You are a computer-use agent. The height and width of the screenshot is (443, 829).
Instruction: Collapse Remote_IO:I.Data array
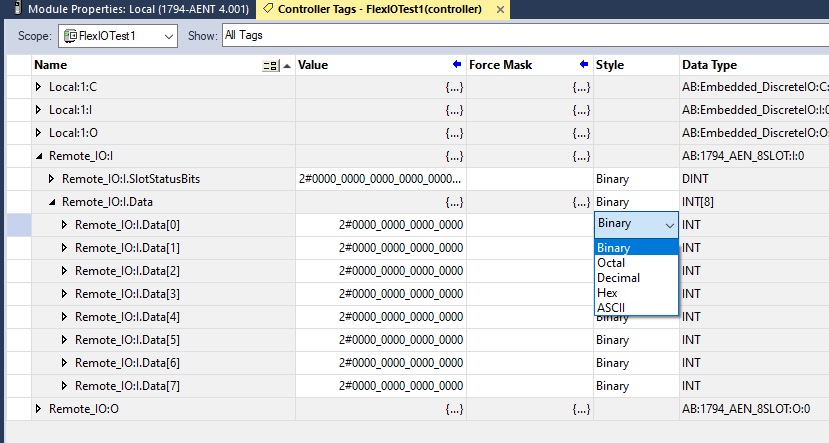52,202
